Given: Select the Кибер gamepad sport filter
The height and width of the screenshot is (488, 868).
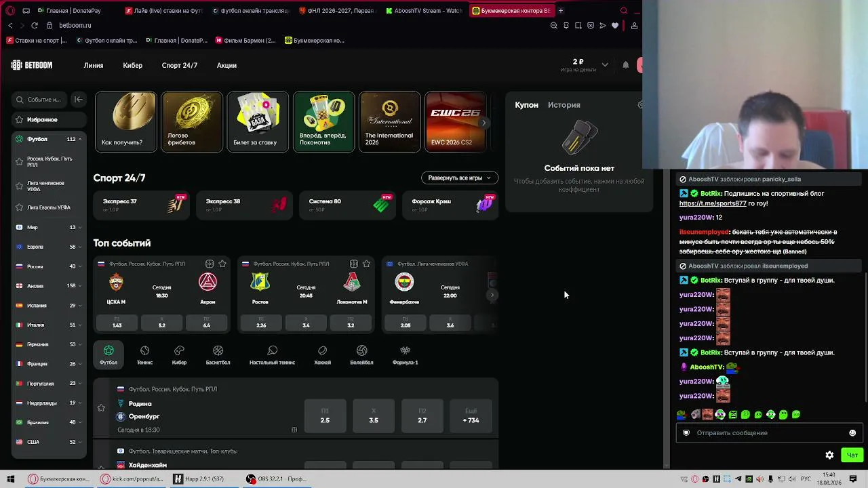Looking at the screenshot, I should [179, 354].
